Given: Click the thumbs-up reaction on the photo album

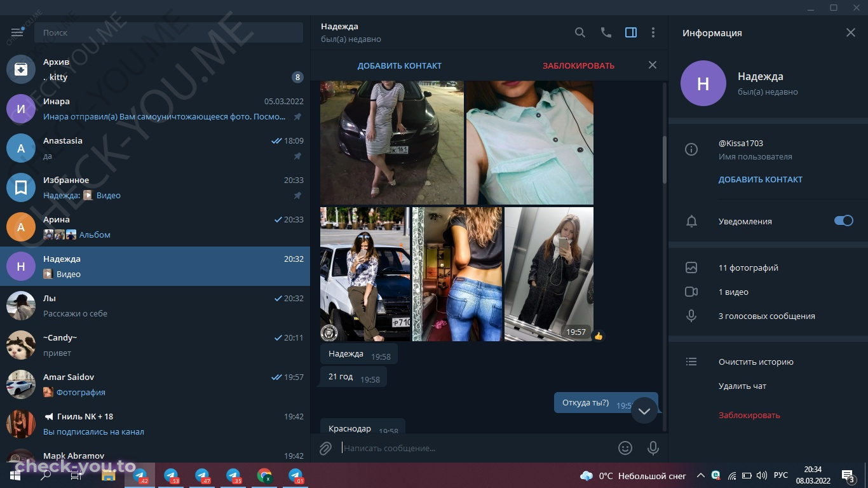Looking at the screenshot, I should [599, 335].
